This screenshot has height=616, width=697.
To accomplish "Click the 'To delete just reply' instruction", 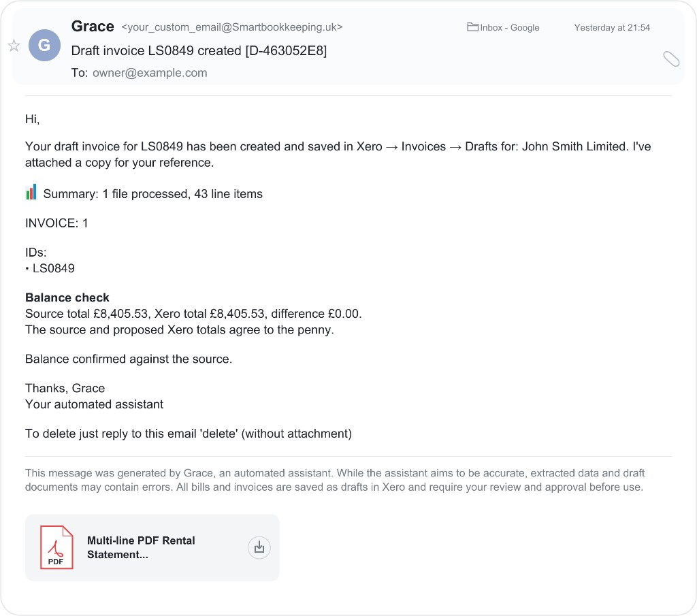I will coord(189,434).
